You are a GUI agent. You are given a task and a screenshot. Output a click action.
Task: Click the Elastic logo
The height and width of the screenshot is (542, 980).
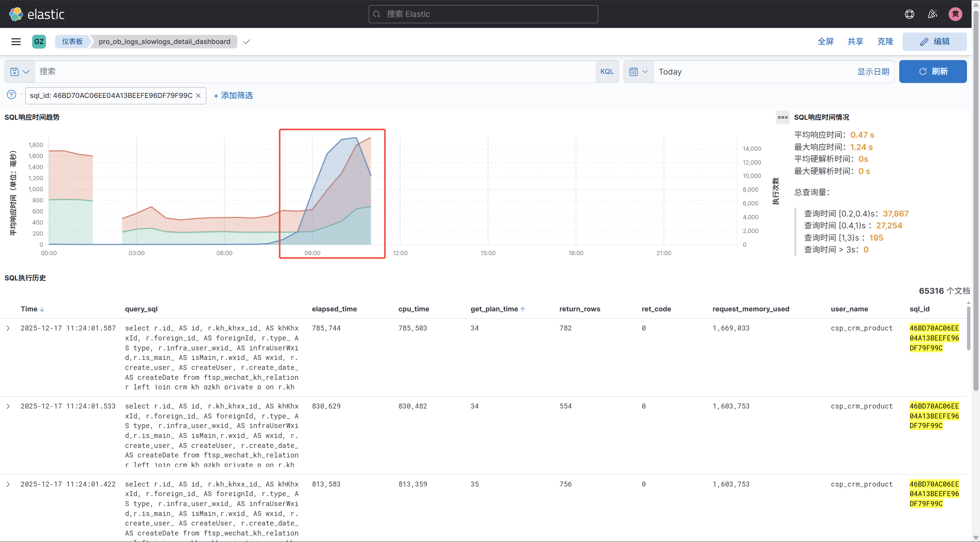(x=37, y=14)
